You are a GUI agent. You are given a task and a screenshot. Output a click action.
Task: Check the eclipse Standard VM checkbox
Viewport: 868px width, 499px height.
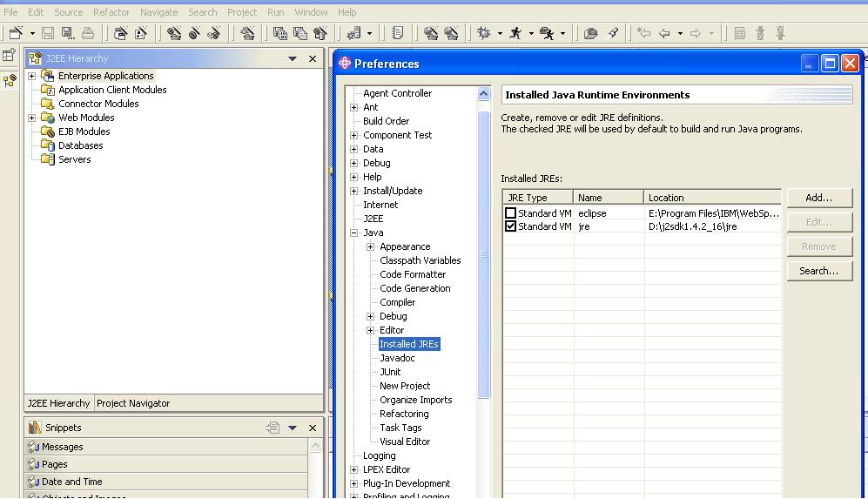510,212
